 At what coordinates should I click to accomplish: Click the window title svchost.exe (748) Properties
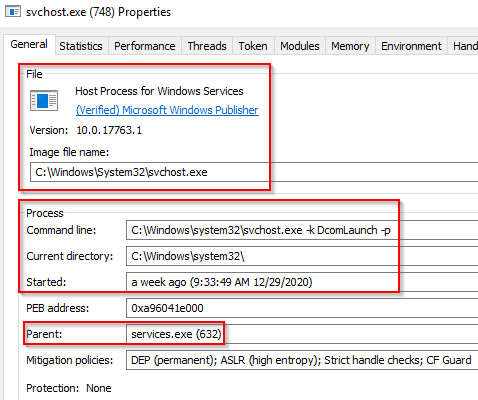click(x=98, y=12)
